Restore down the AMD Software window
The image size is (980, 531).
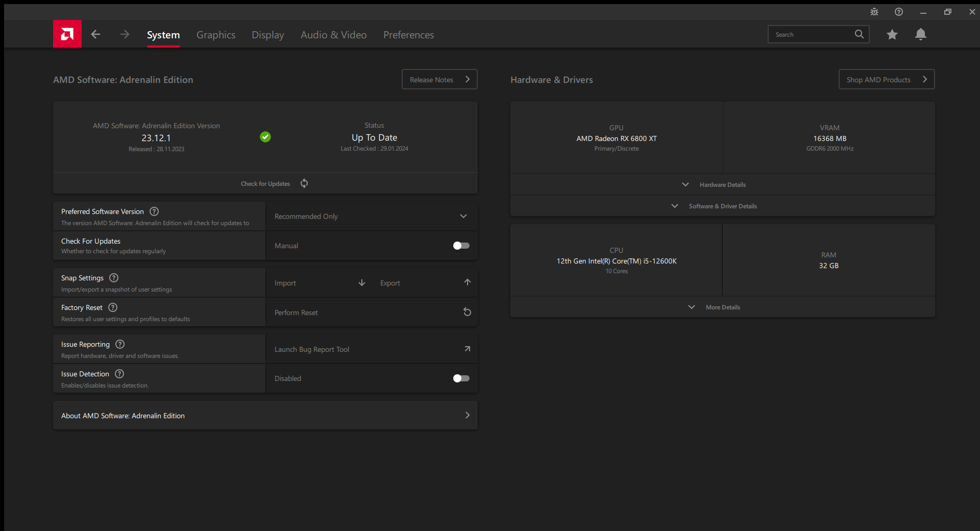(948, 12)
